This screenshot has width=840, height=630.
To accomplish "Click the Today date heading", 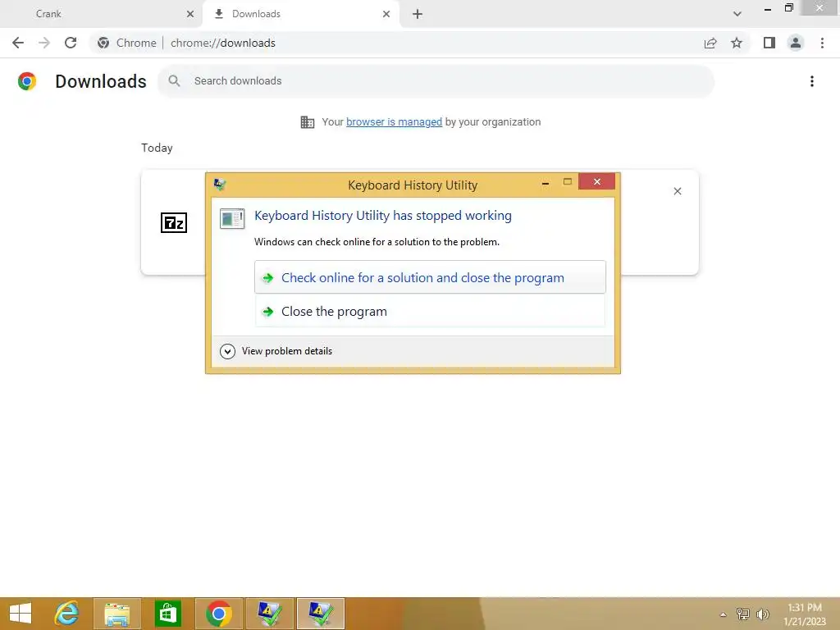I will coord(157,148).
